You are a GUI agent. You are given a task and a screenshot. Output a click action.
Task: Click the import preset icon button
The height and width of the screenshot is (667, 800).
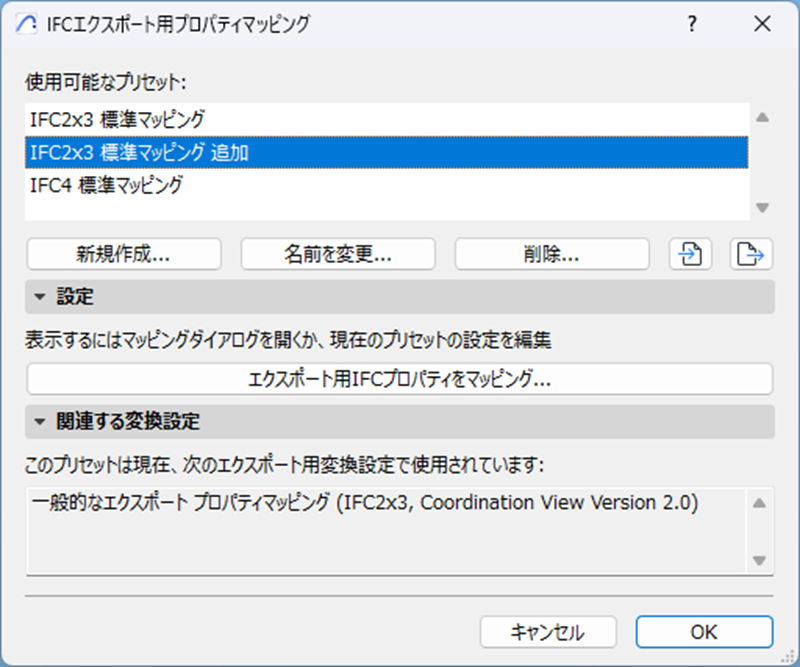(x=690, y=254)
